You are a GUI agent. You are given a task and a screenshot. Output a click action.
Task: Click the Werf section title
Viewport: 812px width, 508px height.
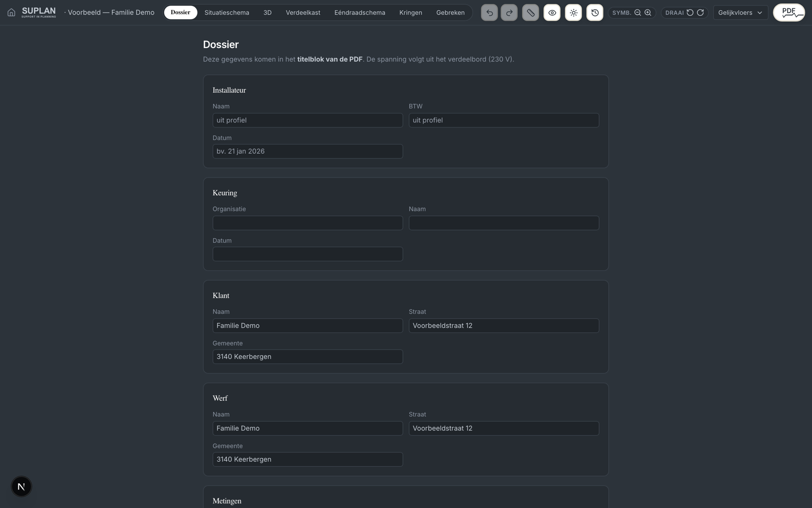220,398
